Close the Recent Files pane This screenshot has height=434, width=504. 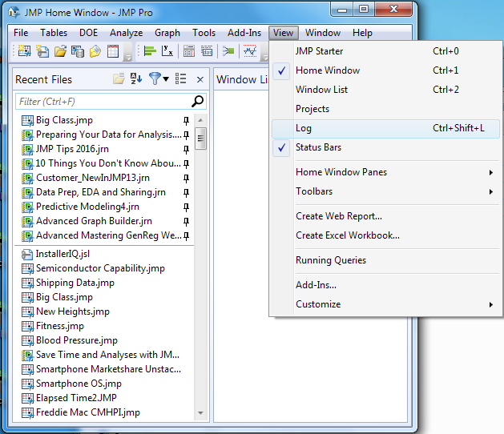point(200,79)
